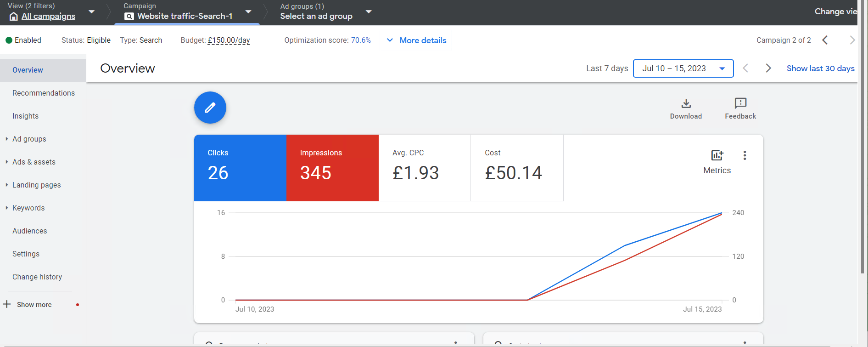Click the search campaign icon beside Website traffic-Search-1
Viewport: 868px width, 347px height.
(129, 17)
